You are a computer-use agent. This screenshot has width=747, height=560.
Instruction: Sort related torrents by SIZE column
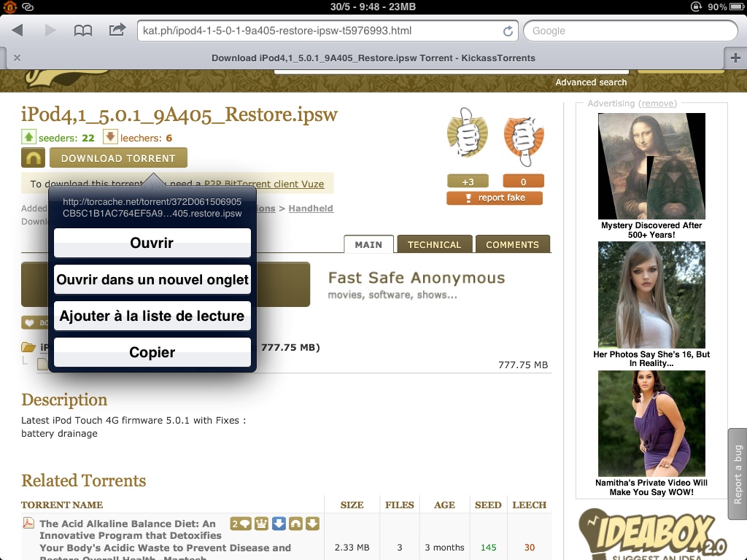click(x=352, y=505)
